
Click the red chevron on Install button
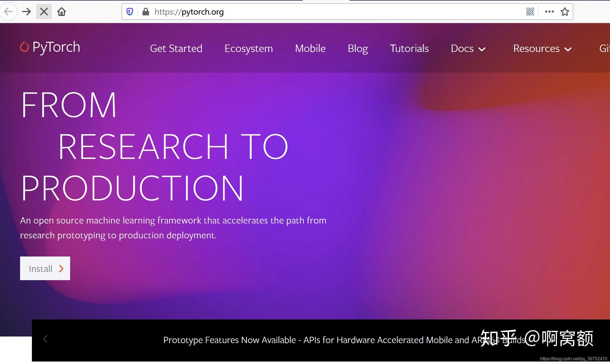tap(61, 269)
